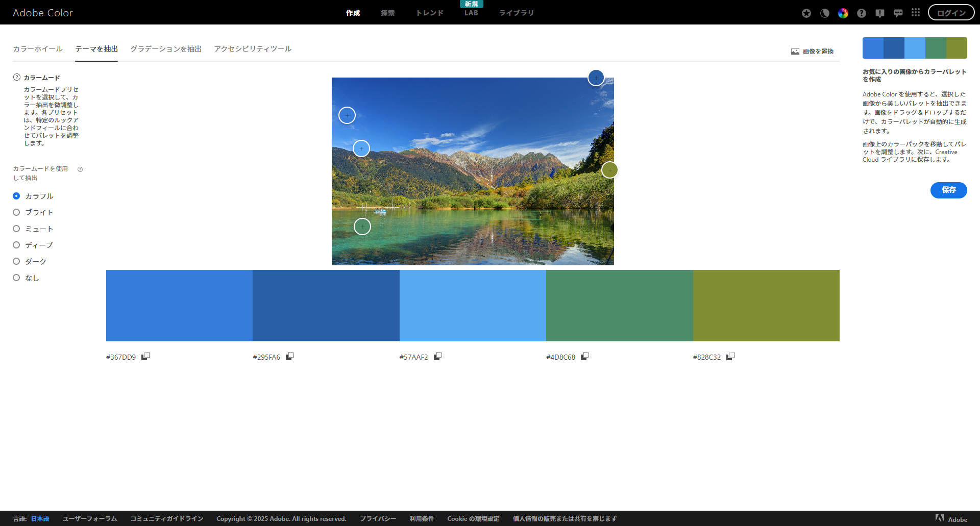Select the light blue #57AAF2 swatch
Image resolution: width=980 pixels, height=526 pixels.
[473, 305]
